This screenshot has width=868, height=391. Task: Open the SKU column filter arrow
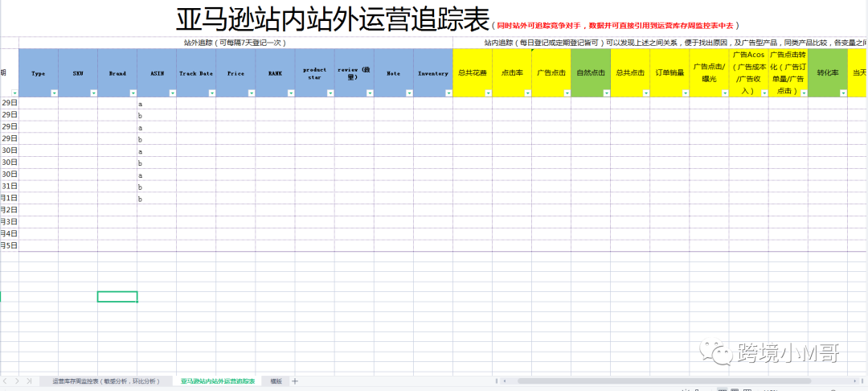(93, 93)
